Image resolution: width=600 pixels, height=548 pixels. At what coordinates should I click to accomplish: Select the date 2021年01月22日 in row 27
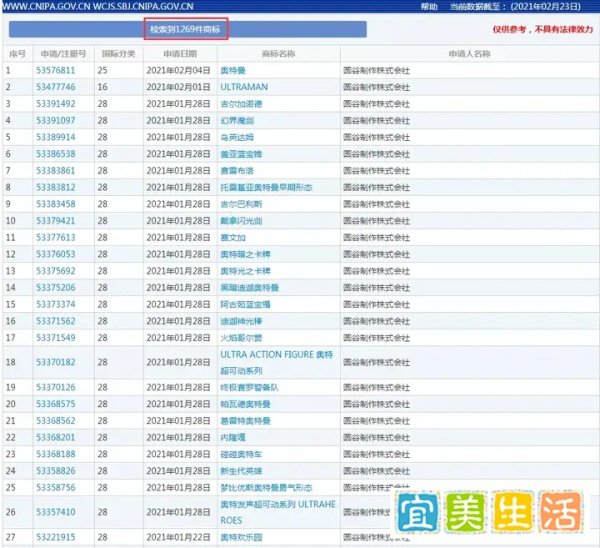pos(178,537)
